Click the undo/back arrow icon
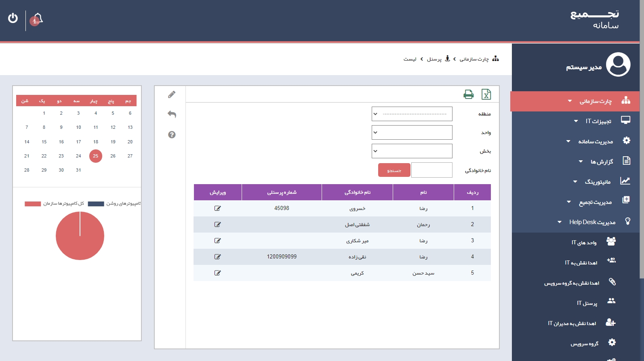 (172, 114)
